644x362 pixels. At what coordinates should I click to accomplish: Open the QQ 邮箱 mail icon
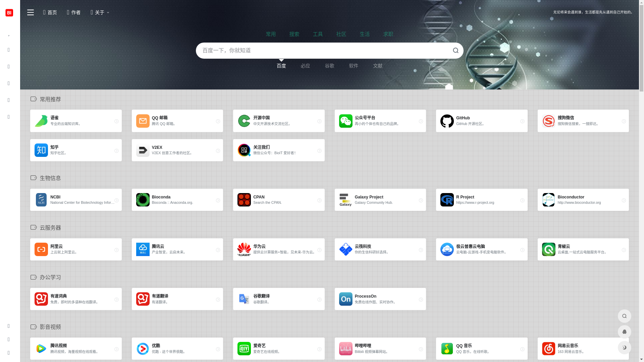point(143,121)
